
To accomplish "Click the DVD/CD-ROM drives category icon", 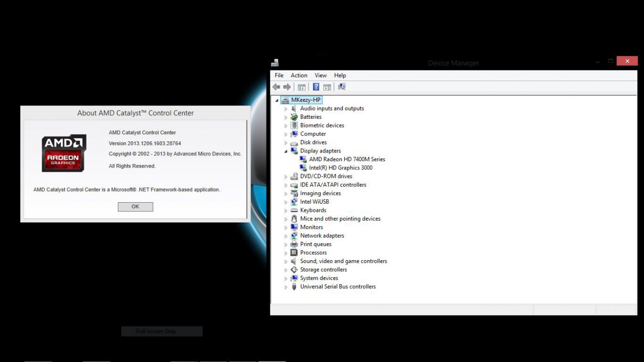I will pyautogui.click(x=294, y=176).
